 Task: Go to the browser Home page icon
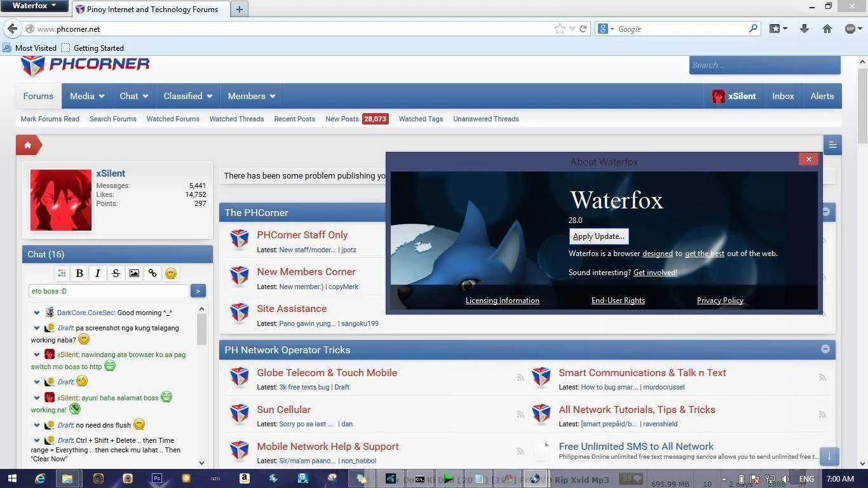pyautogui.click(x=827, y=29)
